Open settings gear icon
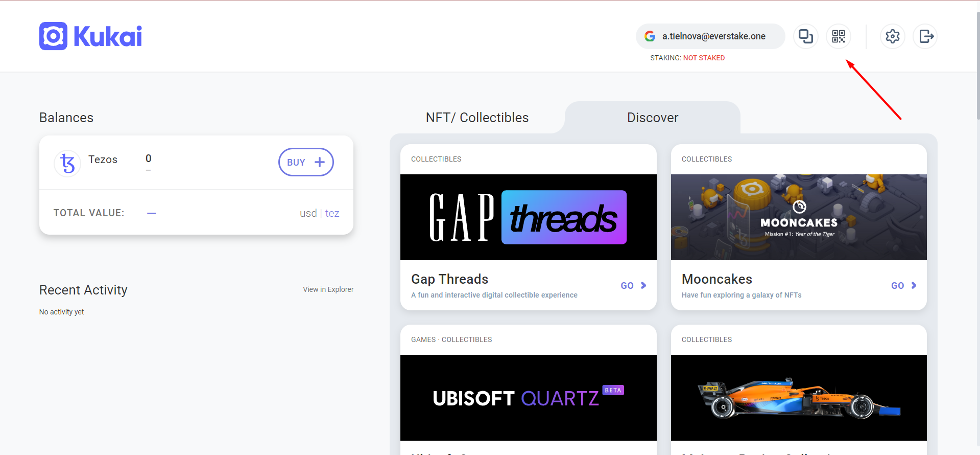Image resolution: width=980 pixels, height=455 pixels. (x=893, y=36)
